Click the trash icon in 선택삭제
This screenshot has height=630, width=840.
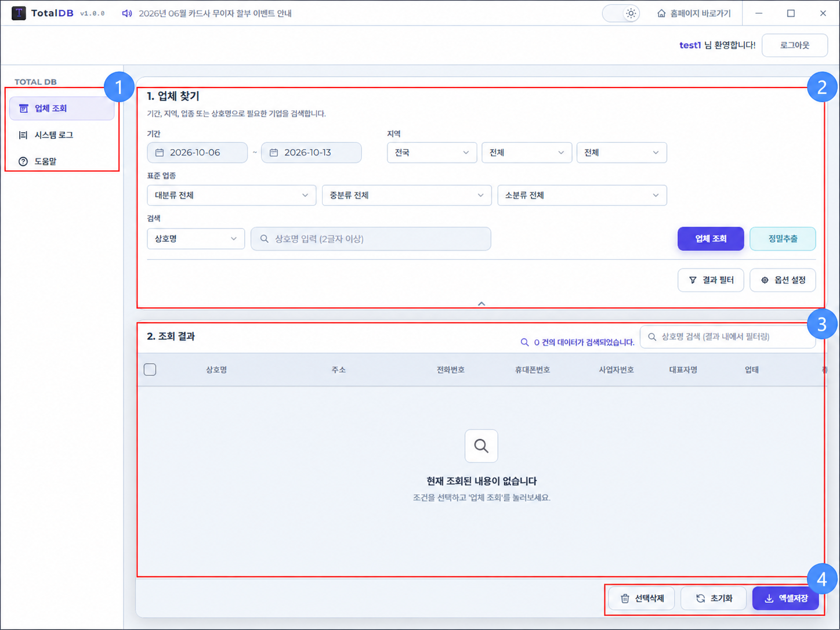(625, 599)
